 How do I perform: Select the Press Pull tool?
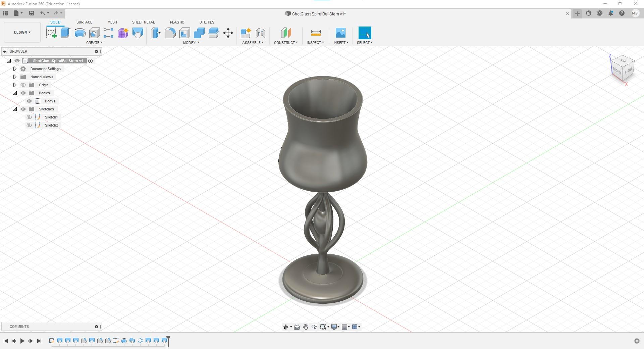156,33
